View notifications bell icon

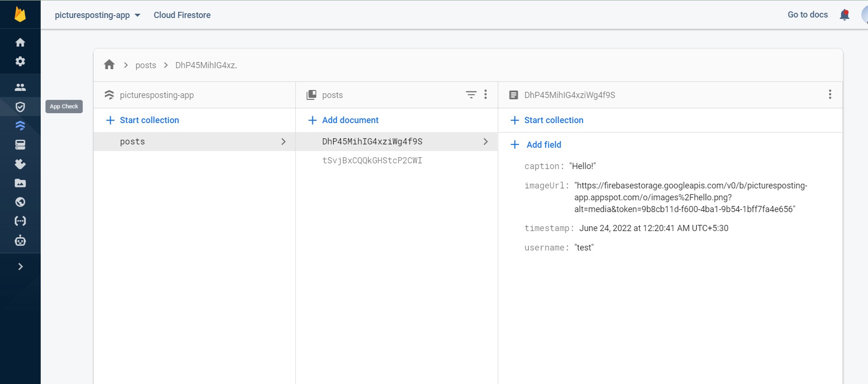tap(844, 15)
